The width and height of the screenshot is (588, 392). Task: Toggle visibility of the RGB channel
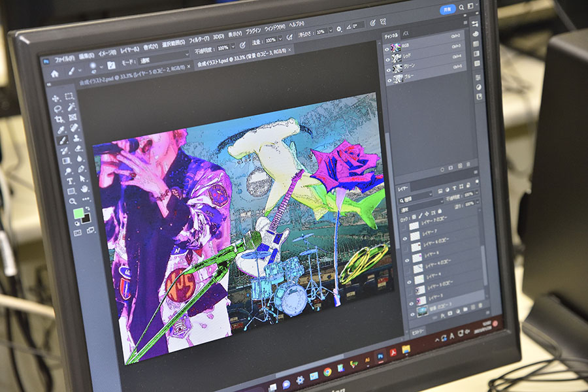pyautogui.click(x=387, y=49)
